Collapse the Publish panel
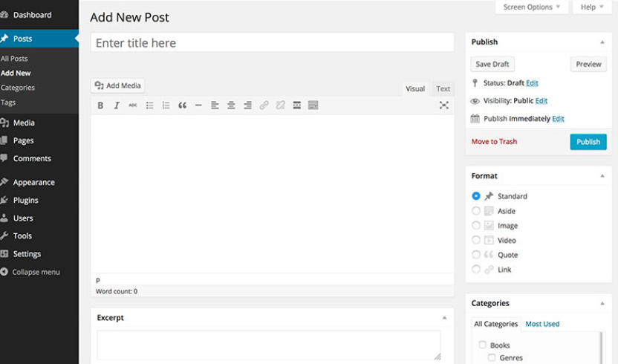This screenshot has width=618, height=364. [602, 42]
